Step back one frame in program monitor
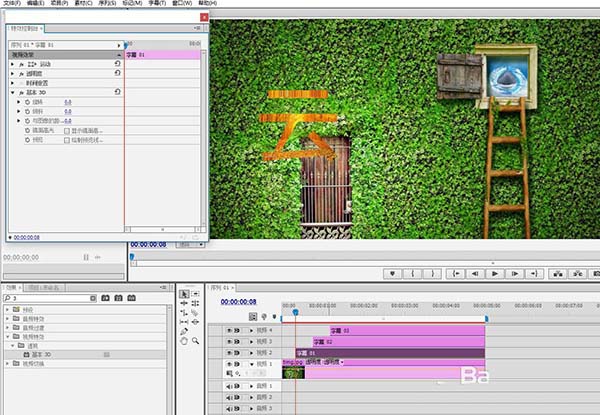Screen dimensions: 600x415 coord(475,273)
